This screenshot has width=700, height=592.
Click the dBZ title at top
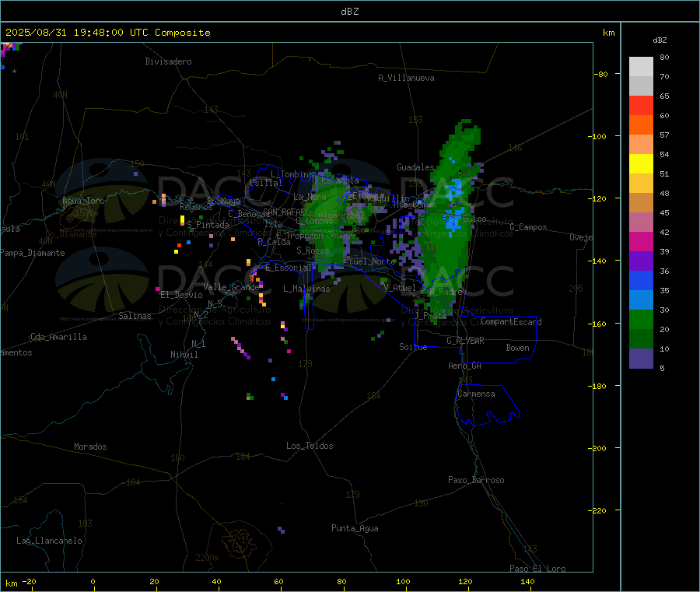[x=349, y=12]
